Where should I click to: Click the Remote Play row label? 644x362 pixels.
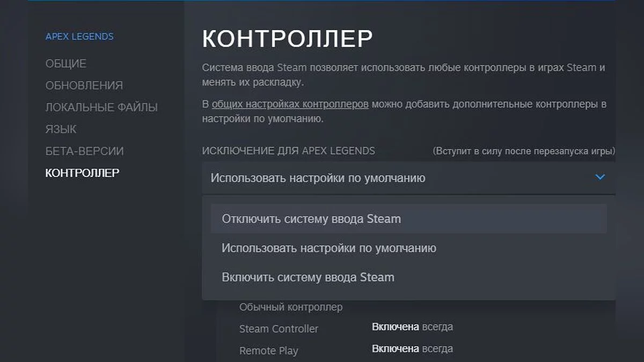point(268,351)
